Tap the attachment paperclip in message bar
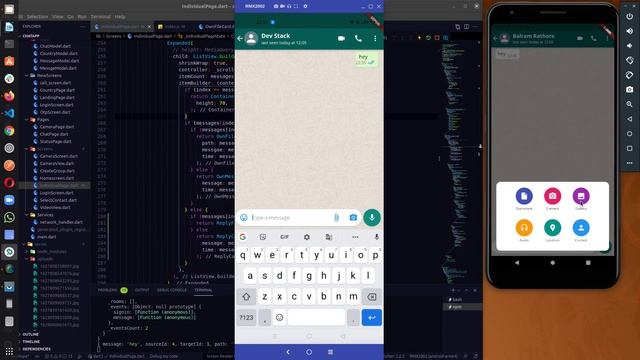This screenshot has width=640, height=360. 336,218
